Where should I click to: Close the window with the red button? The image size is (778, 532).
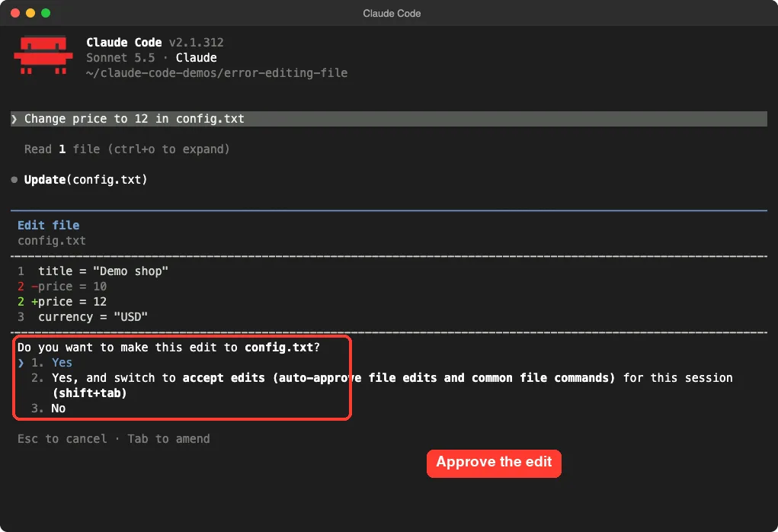(15, 14)
